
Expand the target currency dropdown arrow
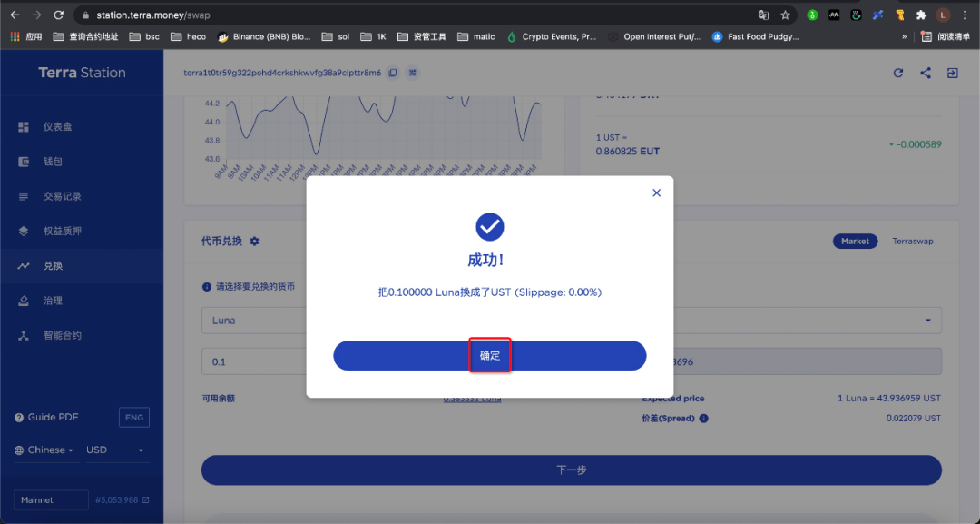click(928, 321)
